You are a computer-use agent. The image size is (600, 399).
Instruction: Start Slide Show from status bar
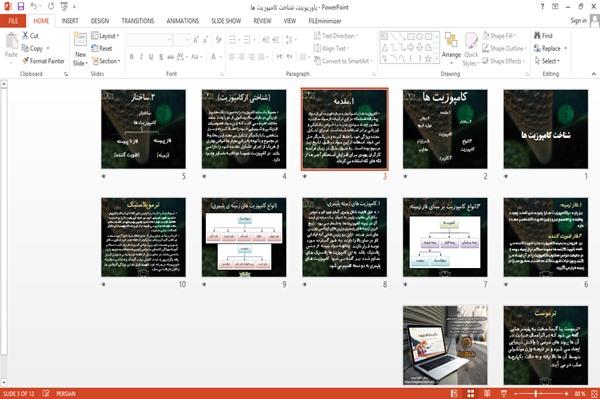[504, 394]
